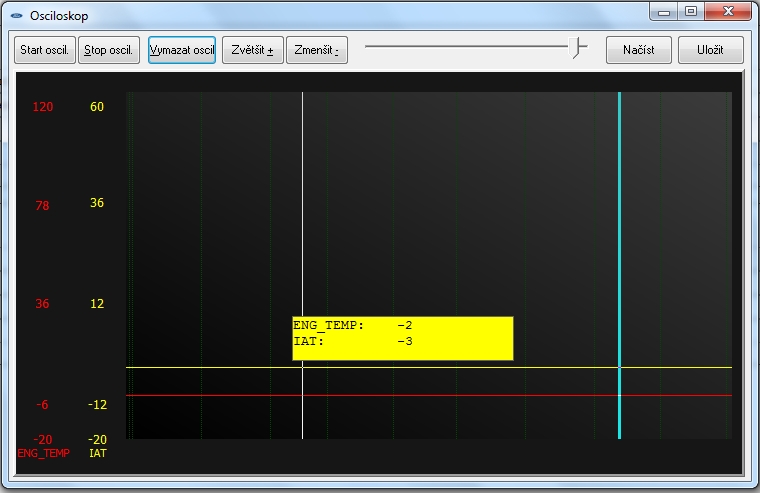The image size is (760, 493).
Task: Click the yellow horizontal IAT trace
Action: [x=450, y=367]
